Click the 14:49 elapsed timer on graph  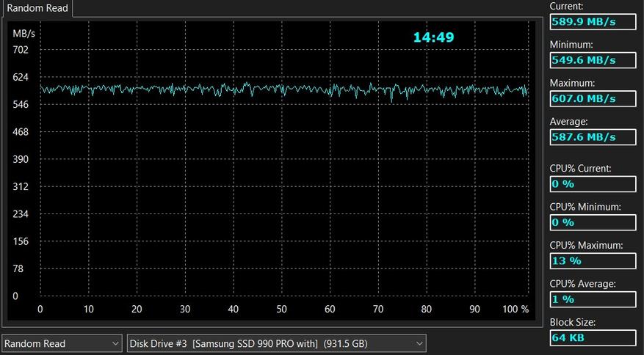pos(433,37)
